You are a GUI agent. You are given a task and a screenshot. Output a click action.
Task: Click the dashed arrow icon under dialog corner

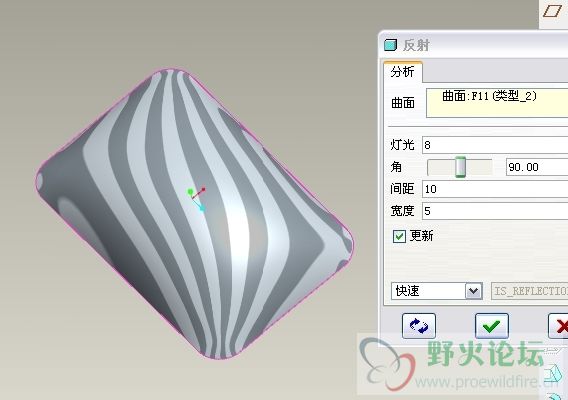553,350
